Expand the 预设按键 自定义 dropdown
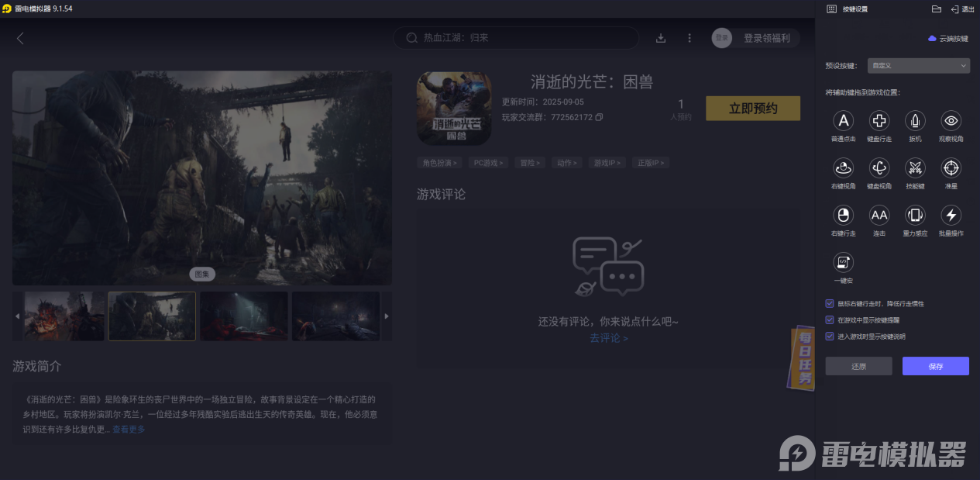This screenshot has height=480, width=980. (x=917, y=66)
